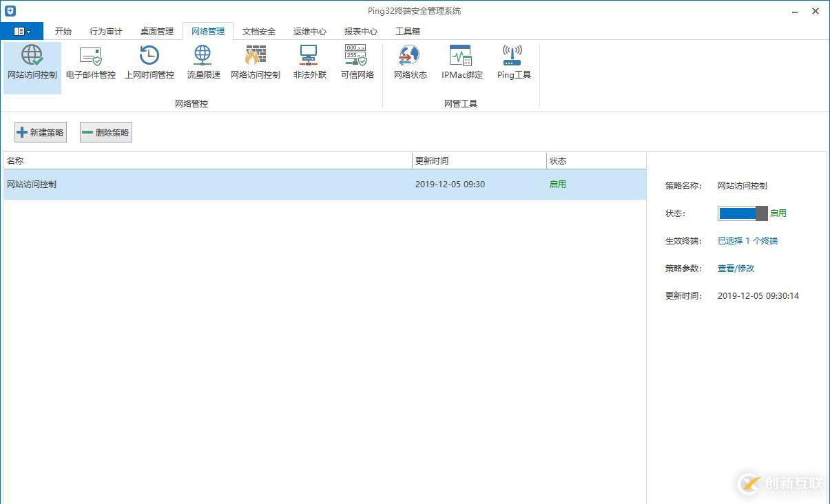Switch to the 报表中心 tab
Screen dimensions: 830x504
(x=361, y=31)
